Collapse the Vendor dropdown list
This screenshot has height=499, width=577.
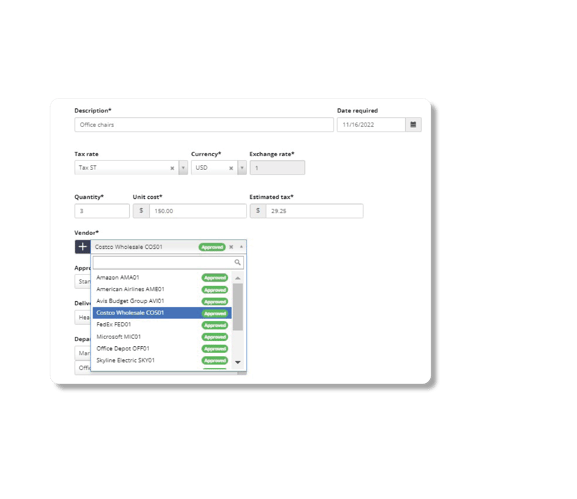(x=241, y=247)
